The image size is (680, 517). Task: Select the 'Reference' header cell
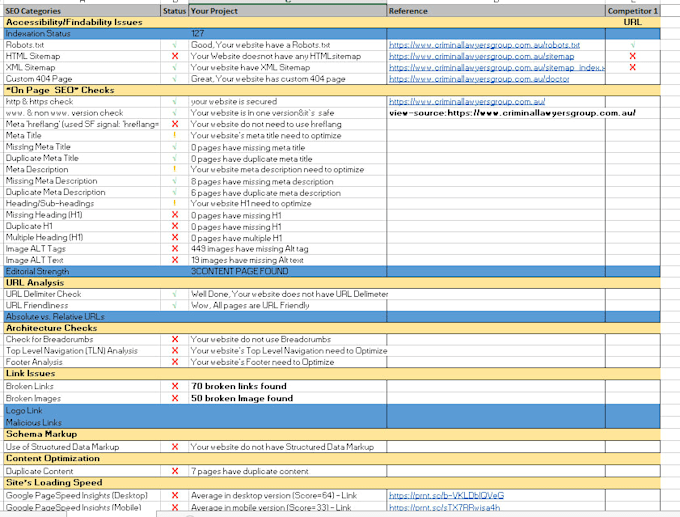tap(496, 11)
